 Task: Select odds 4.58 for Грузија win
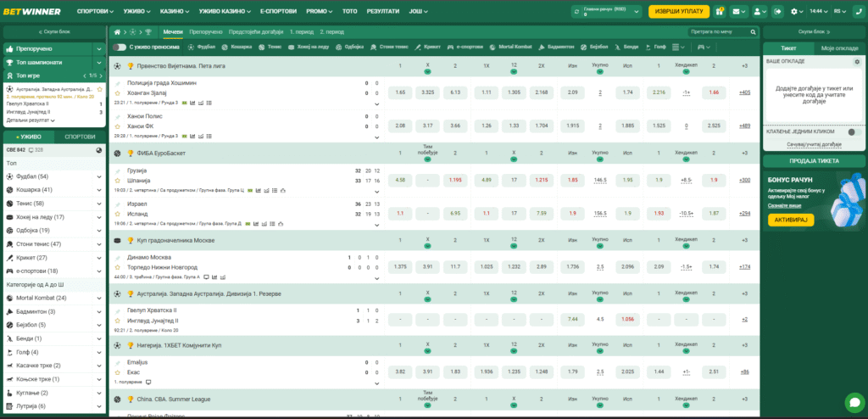coord(400,180)
